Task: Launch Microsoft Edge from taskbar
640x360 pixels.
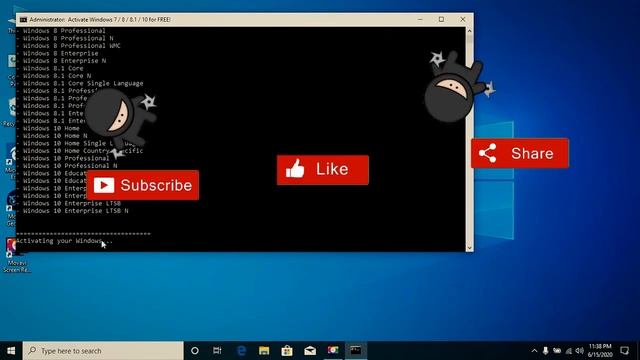Action: tap(241, 351)
